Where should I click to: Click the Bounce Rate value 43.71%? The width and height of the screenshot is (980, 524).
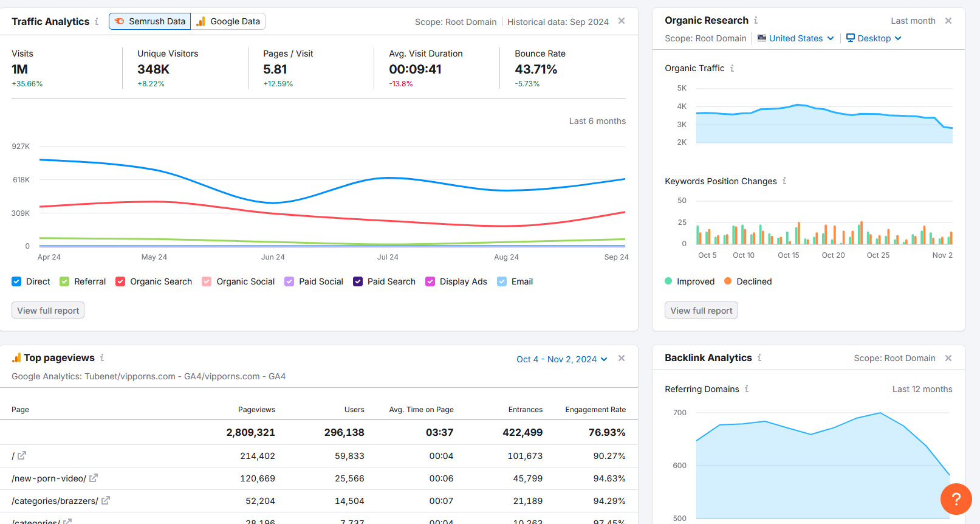pyautogui.click(x=536, y=69)
